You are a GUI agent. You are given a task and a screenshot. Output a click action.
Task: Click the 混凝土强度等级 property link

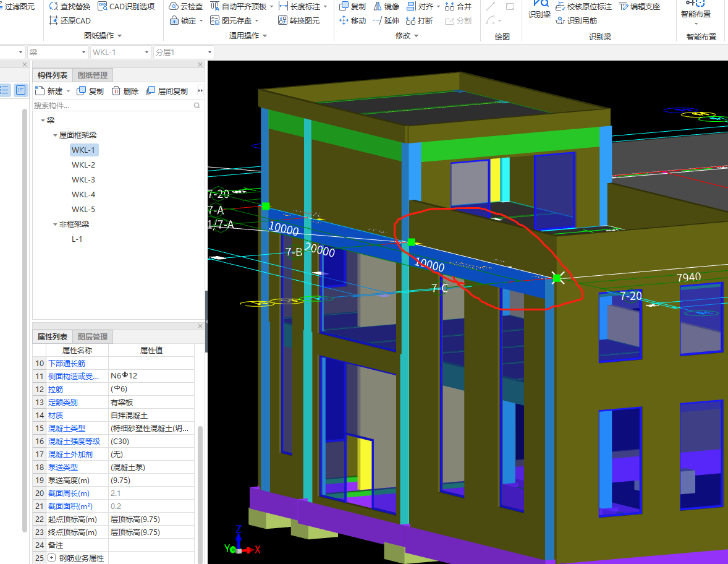74,442
